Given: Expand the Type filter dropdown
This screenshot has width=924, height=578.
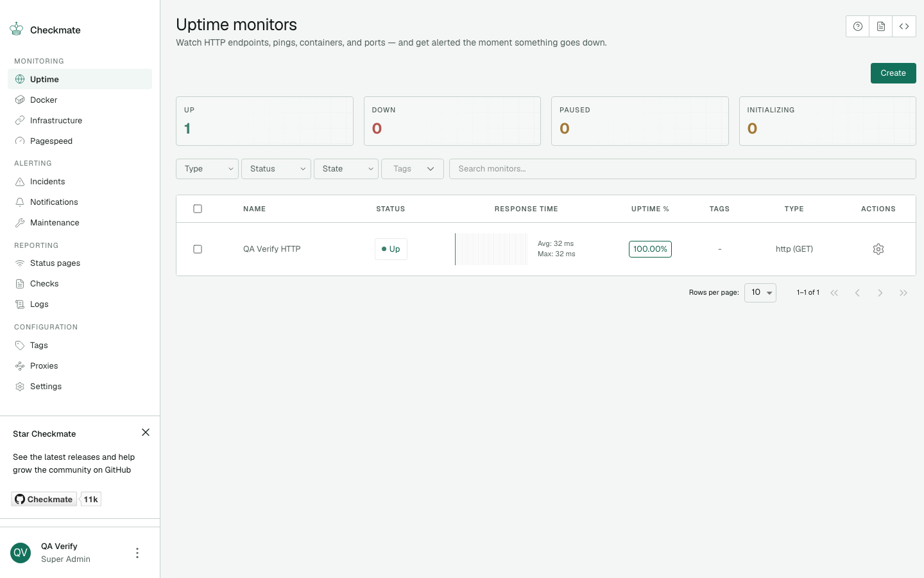Looking at the screenshot, I should coord(207,169).
